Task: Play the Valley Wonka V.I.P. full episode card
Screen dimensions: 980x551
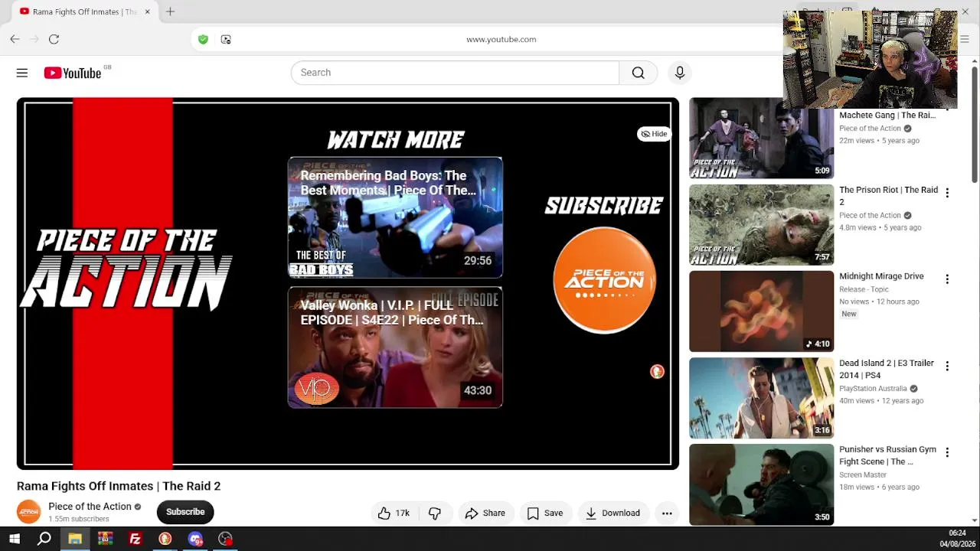Action: point(395,347)
